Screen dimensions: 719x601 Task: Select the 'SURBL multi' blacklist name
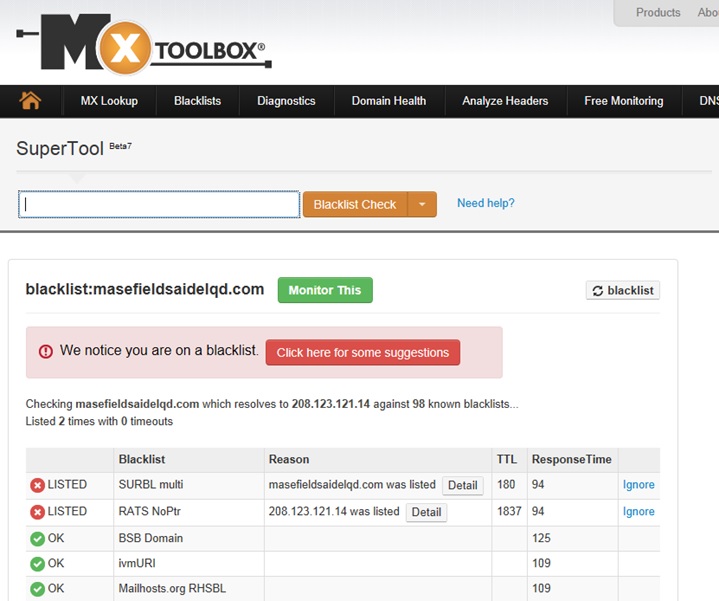click(x=151, y=485)
